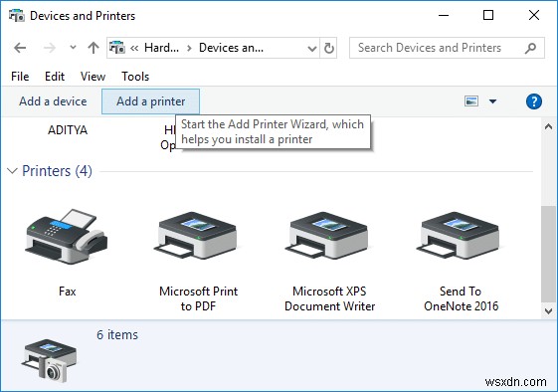Go back with the back arrow
558x392 pixels.
pyautogui.click(x=20, y=48)
